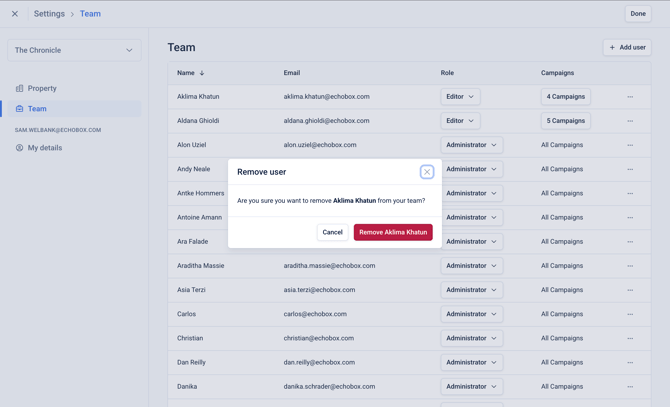
Task: Select Team in the sidebar
Action: [x=74, y=109]
